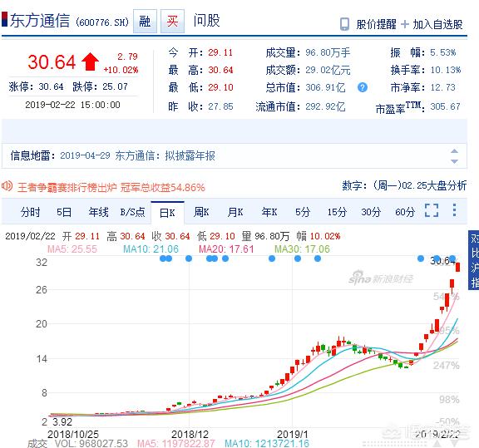Switch to 周K weekly tab
Viewport: 479px width, 448px height.
[x=201, y=212]
